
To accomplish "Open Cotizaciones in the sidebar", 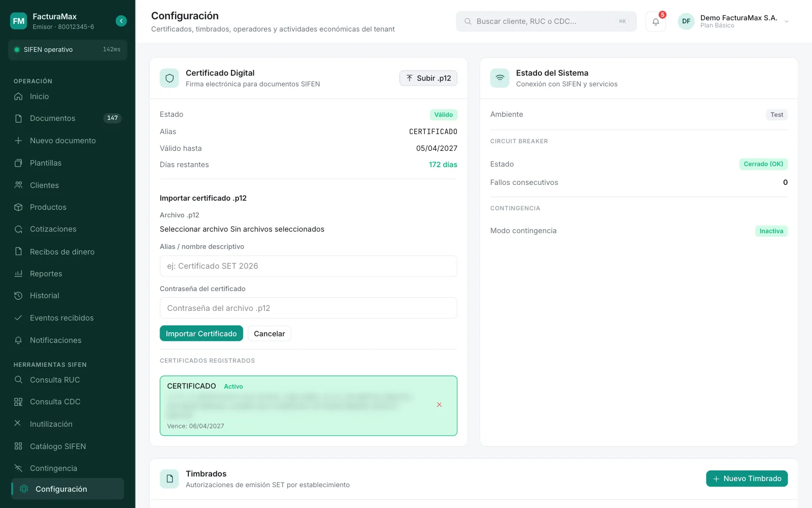I will (x=67, y=229).
